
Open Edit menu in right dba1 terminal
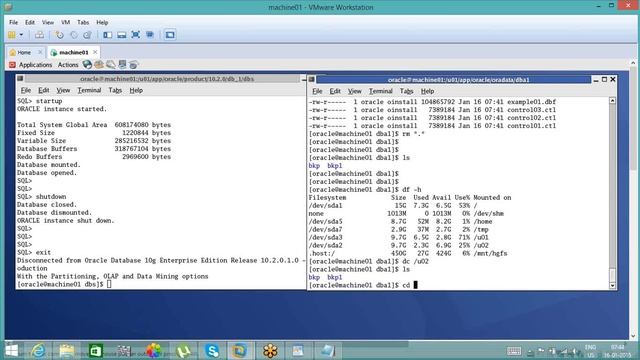pyautogui.click(x=335, y=91)
